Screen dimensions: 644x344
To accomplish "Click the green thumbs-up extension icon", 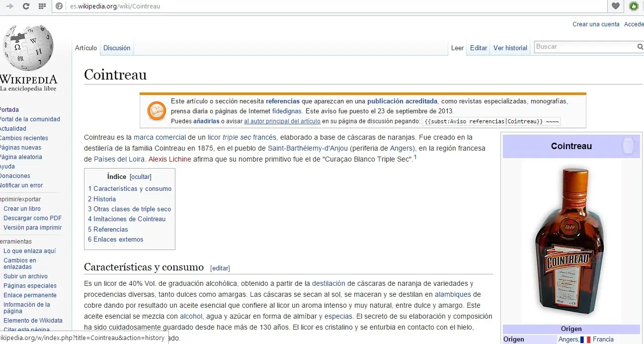I will tap(634, 6).
